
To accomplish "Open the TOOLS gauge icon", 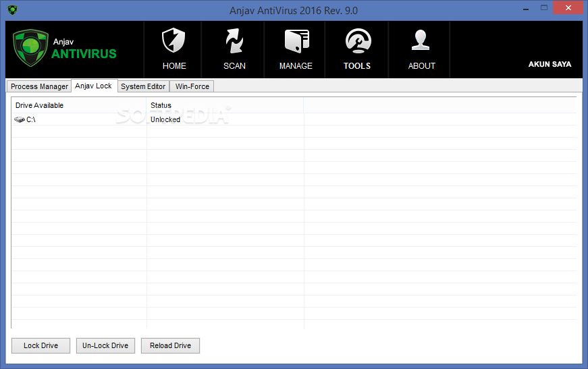I will coord(358,40).
